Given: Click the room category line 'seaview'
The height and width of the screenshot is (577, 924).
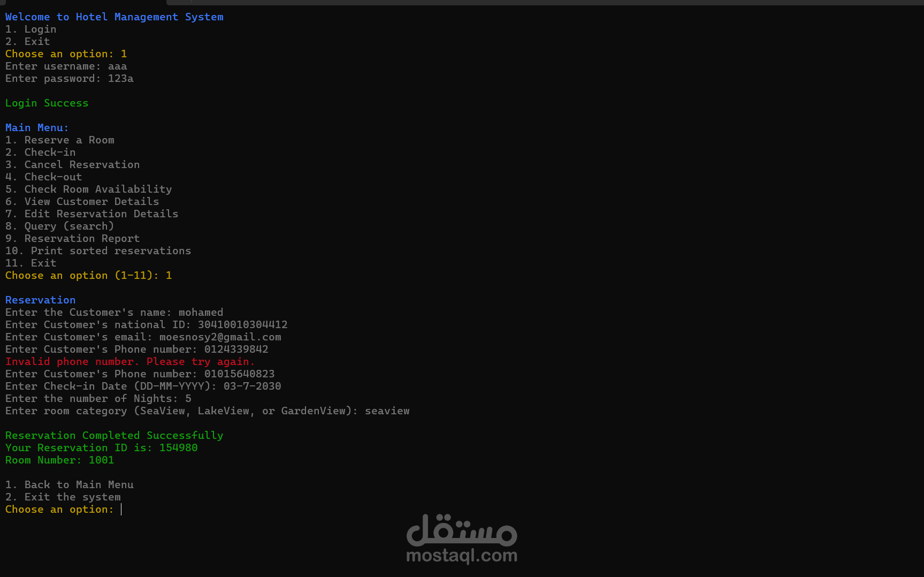Looking at the screenshot, I should pyautogui.click(x=208, y=411).
